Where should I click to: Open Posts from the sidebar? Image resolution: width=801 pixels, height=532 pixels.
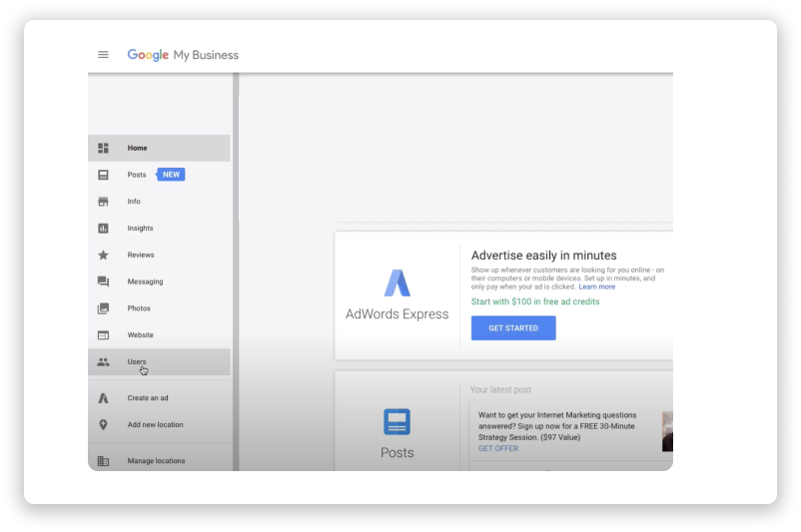click(159, 175)
